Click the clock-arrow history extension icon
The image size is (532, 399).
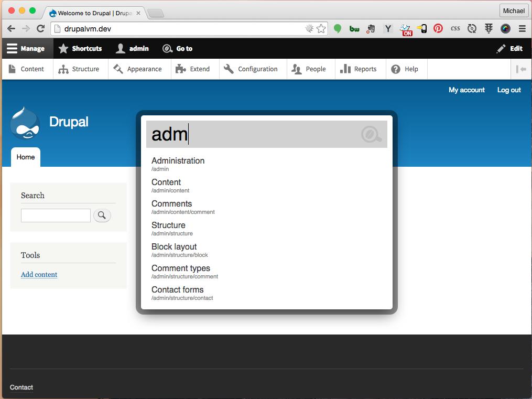472,29
